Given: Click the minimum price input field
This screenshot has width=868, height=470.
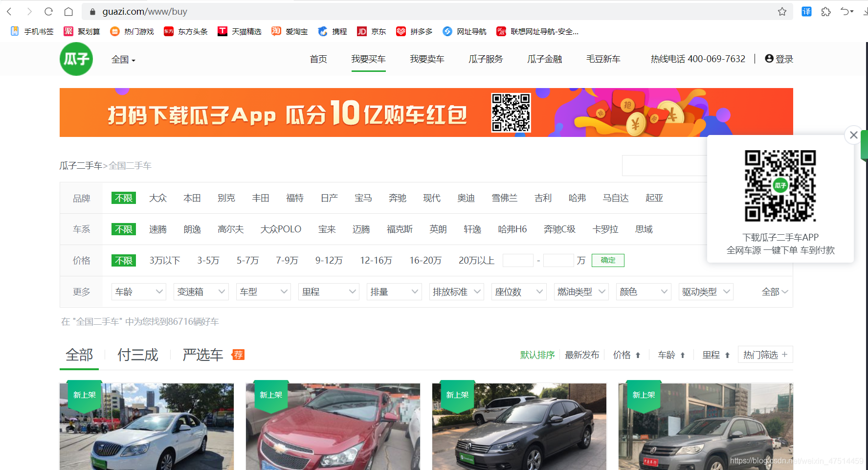Looking at the screenshot, I should pyautogui.click(x=518, y=260).
